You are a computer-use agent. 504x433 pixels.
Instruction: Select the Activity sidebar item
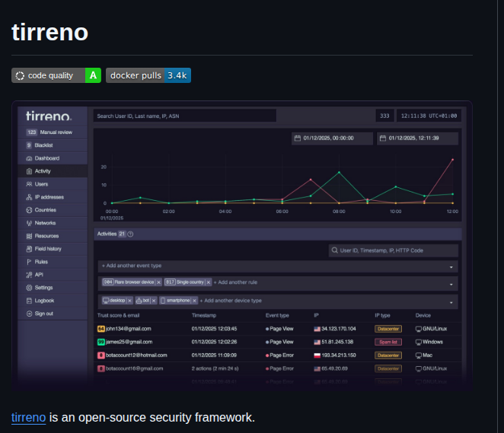point(53,171)
